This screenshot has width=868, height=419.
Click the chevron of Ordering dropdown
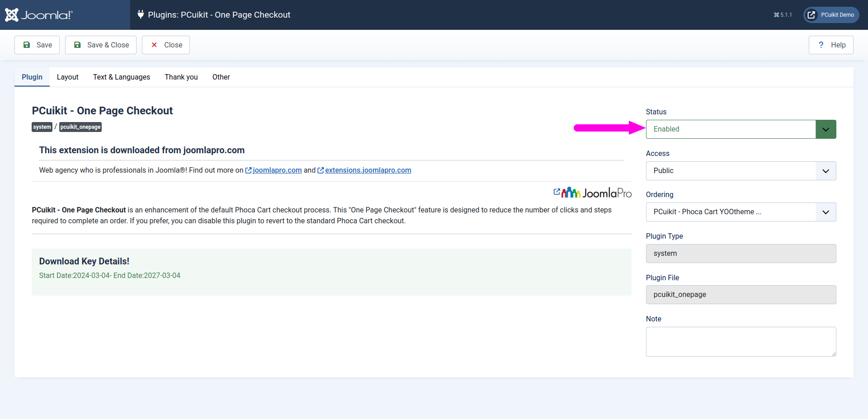coord(826,212)
